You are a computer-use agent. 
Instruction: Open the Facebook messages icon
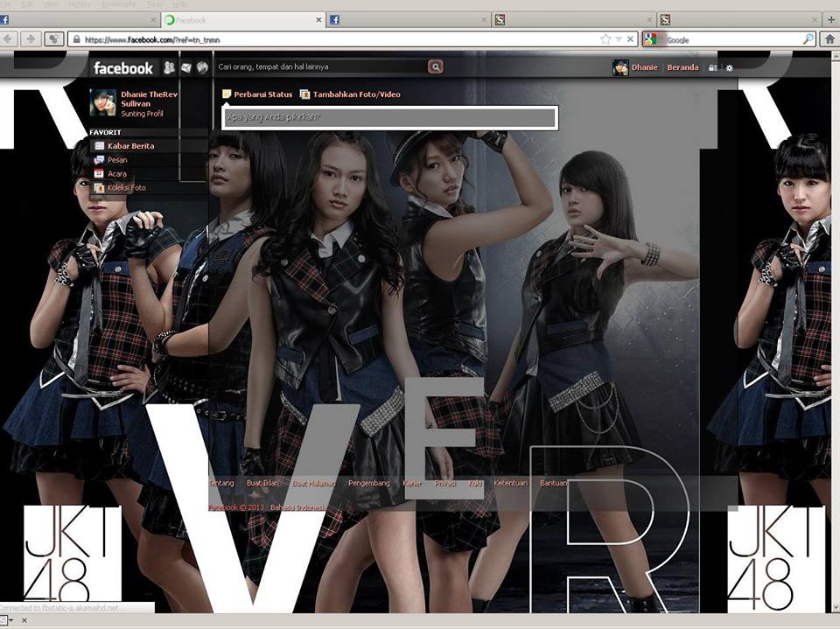point(186,66)
